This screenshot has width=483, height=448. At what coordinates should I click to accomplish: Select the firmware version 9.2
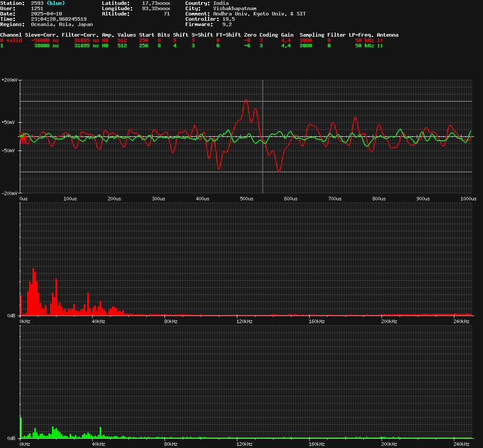(227, 24)
